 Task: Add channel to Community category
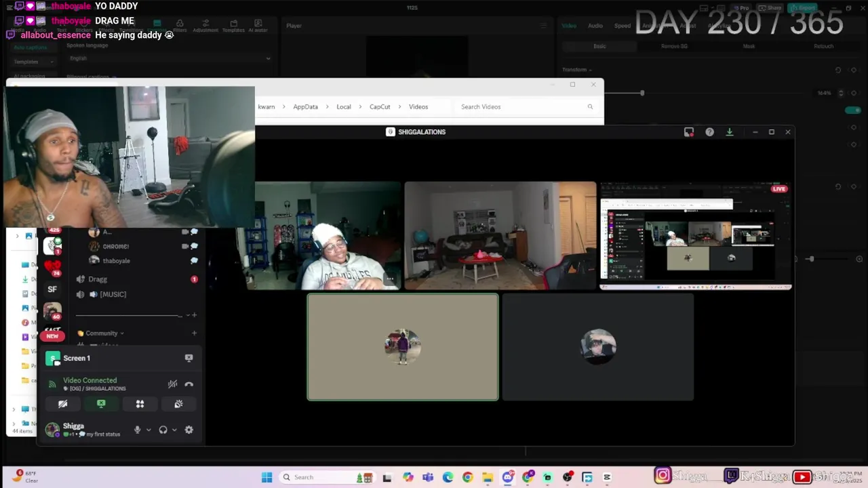pyautogui.click(x=194, y=333)
